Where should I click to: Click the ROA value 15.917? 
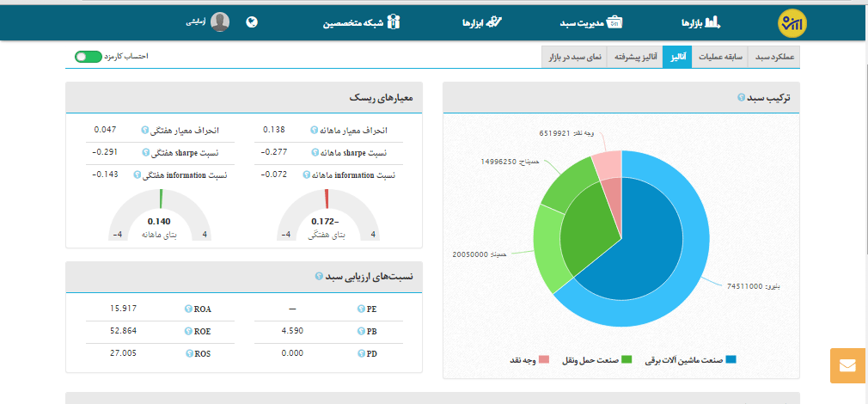tap(123, 309)
